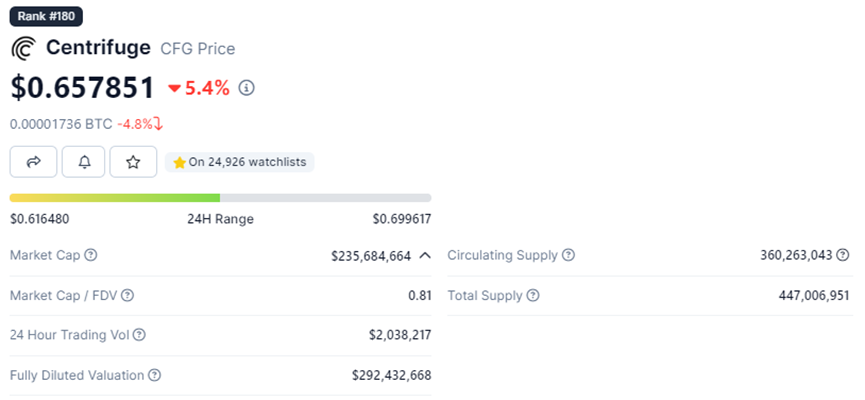Add Centrifuge to watchlist with the star button
Viewport: 865px width, 400px height.
point(133,162)
